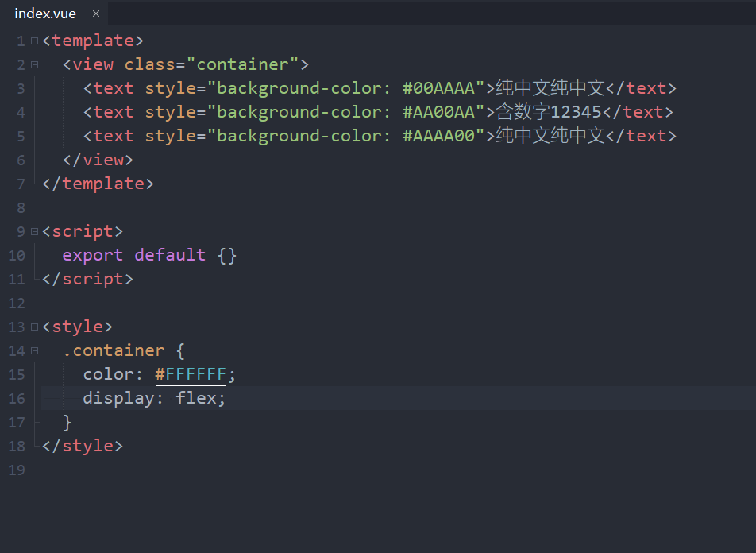Click the 含数字12345 text content
The image size is (756, 553).
tap(549, 112)
